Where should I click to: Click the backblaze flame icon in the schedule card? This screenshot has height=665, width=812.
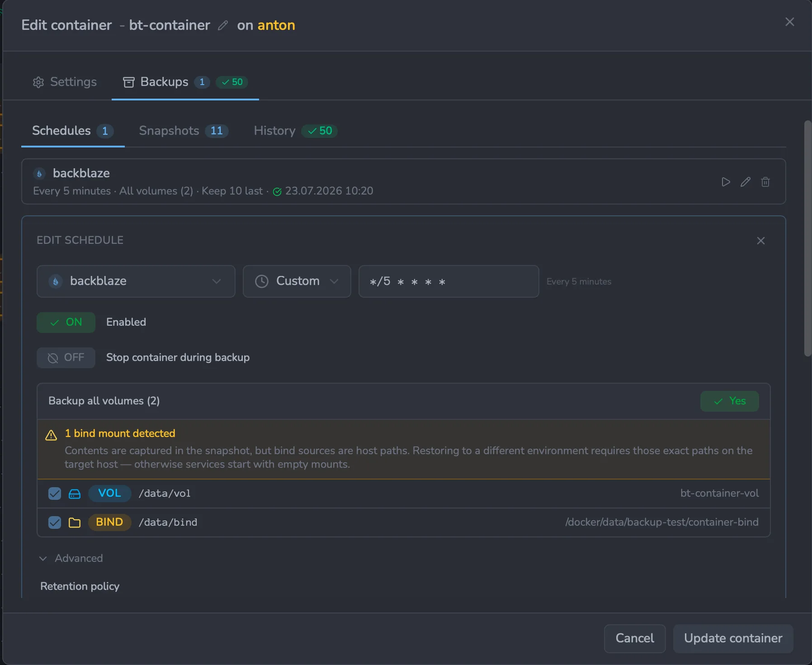coord(39,173)
